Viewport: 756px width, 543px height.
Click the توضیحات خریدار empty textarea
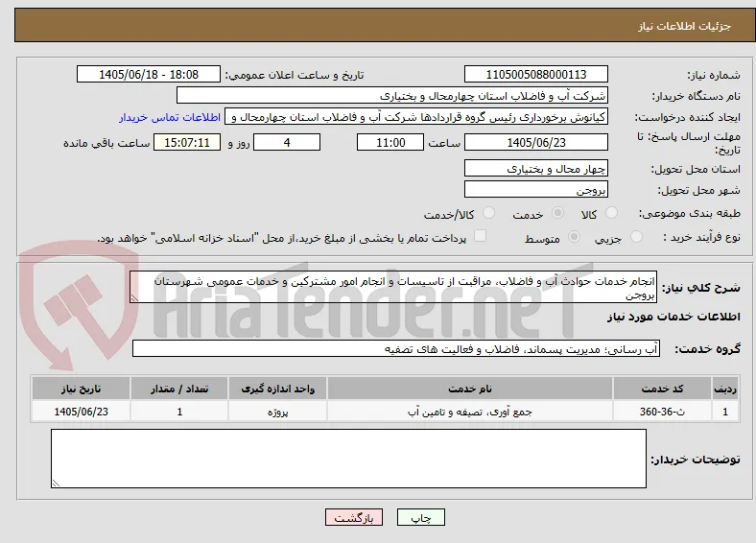pos(348,459)
